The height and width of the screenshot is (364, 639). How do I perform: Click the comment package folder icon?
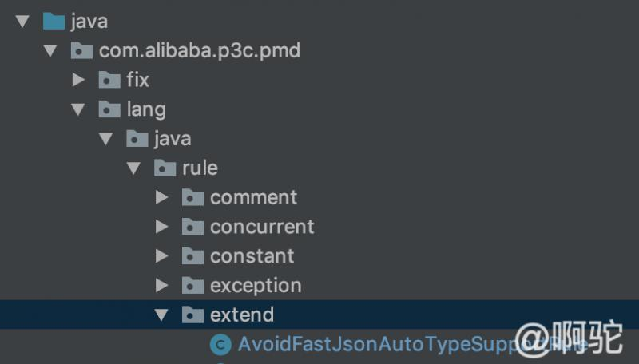click(193, 197)
